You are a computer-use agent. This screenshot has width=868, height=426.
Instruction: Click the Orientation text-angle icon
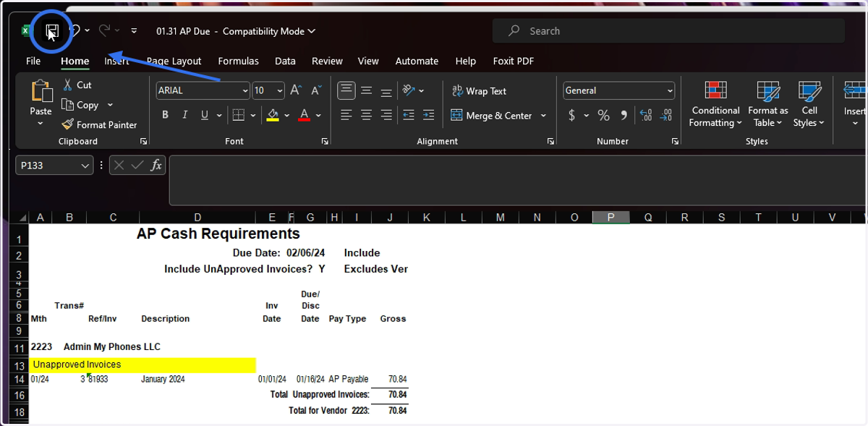(x=409, y=90)
